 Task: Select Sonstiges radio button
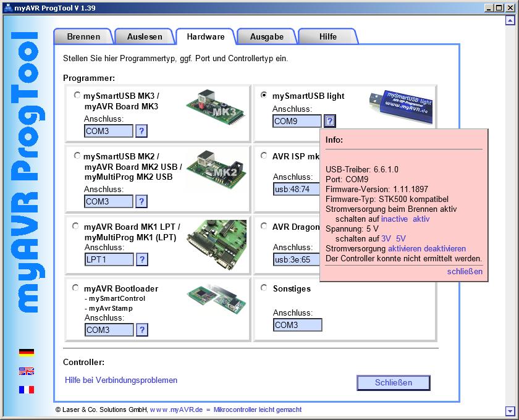(x=264, y=288)
